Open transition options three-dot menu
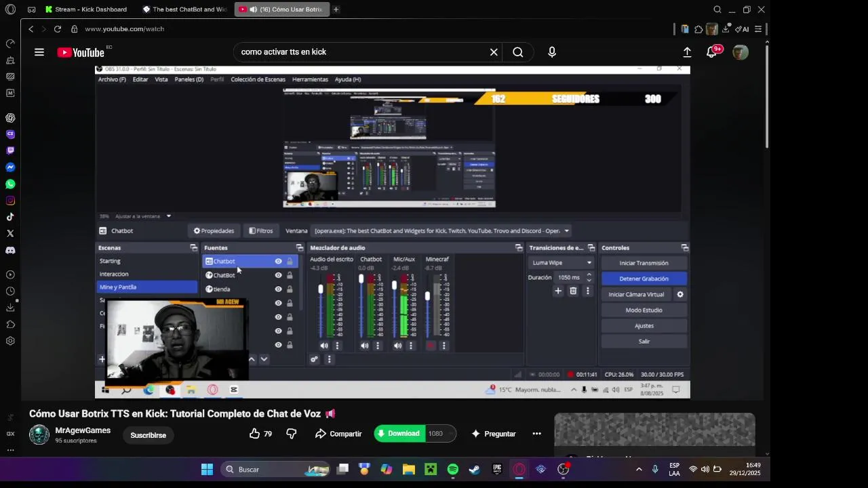The width and height of the screenshot is (868, 488). point(588,291)
